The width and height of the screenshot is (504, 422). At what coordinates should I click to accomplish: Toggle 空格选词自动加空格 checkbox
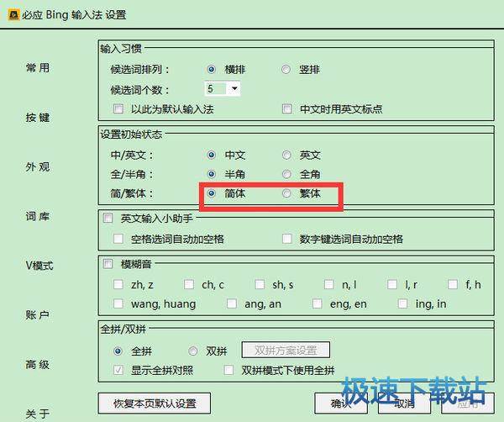(x=118, y=239)
